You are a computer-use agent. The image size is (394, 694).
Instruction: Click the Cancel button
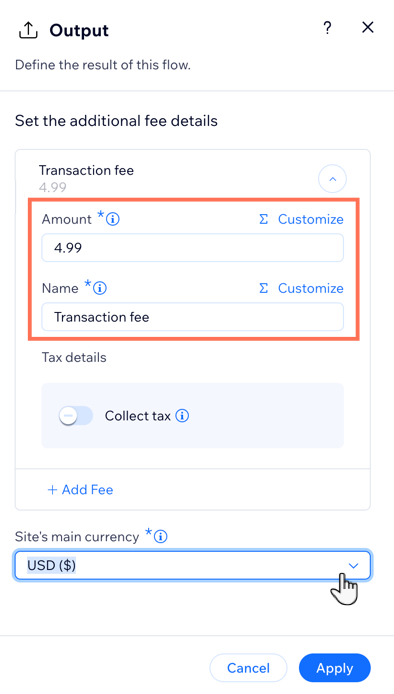point(248,667)
